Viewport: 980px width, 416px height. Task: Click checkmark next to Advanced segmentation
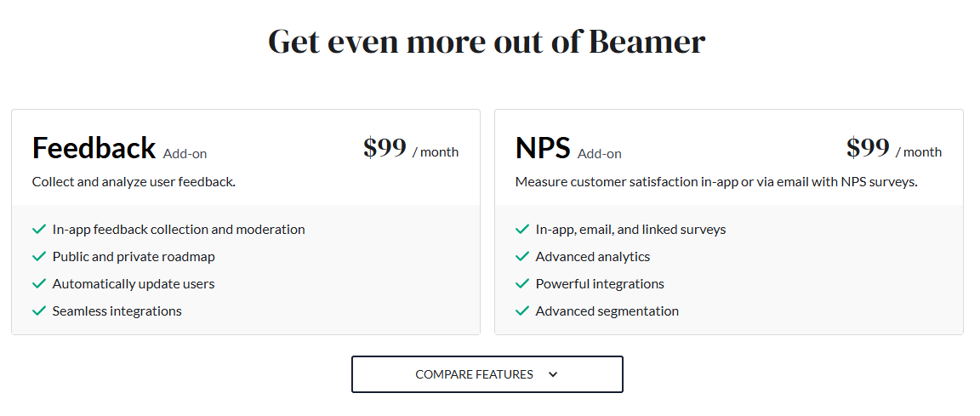(521, 311)
